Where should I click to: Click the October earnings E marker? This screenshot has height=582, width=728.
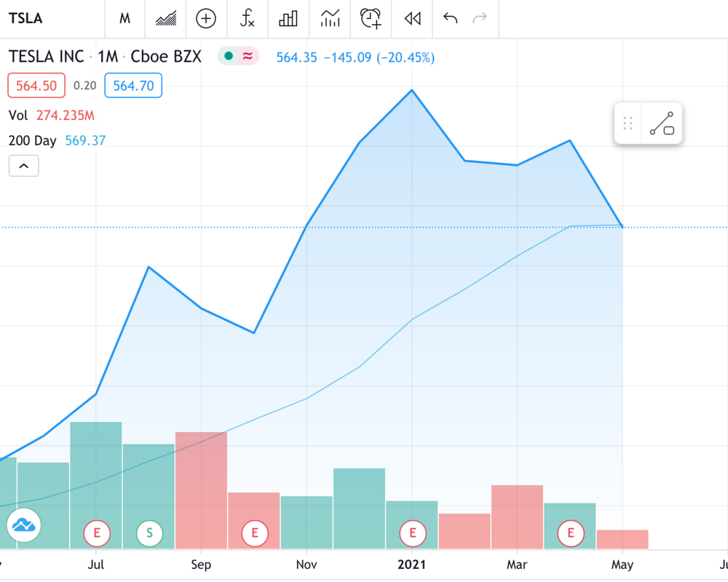(x=255, y=533)
